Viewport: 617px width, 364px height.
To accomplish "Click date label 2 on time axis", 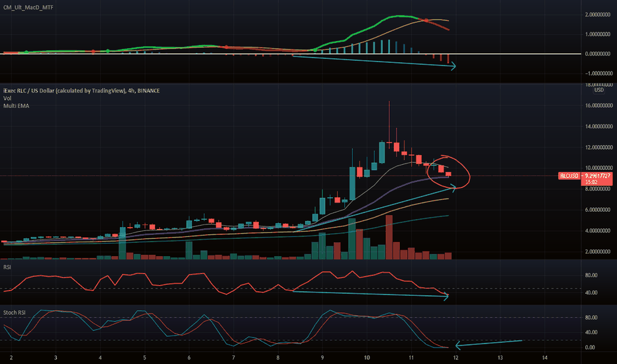I will click(x=11, y=358).
